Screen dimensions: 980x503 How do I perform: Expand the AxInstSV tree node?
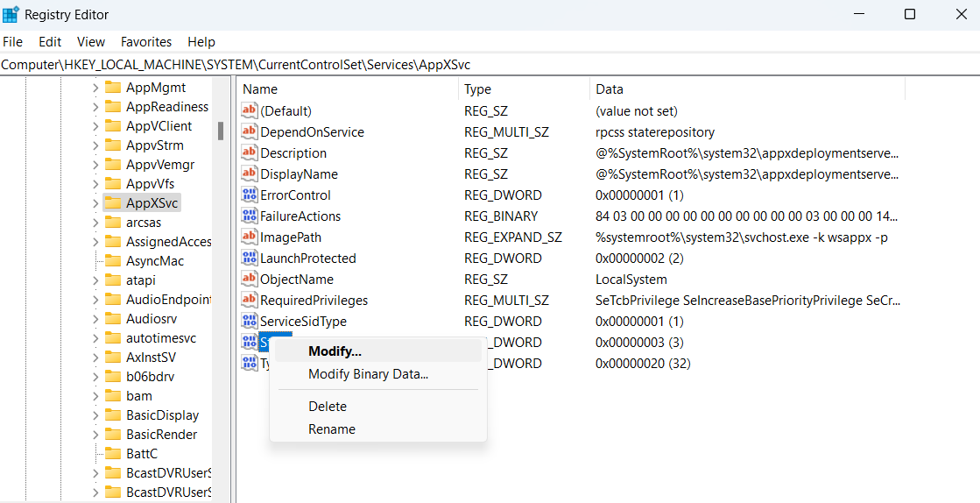[x=95, y=358]
